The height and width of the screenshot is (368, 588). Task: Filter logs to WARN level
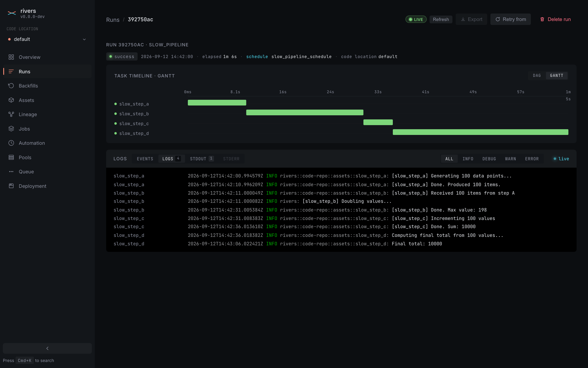tap(510, 159)
